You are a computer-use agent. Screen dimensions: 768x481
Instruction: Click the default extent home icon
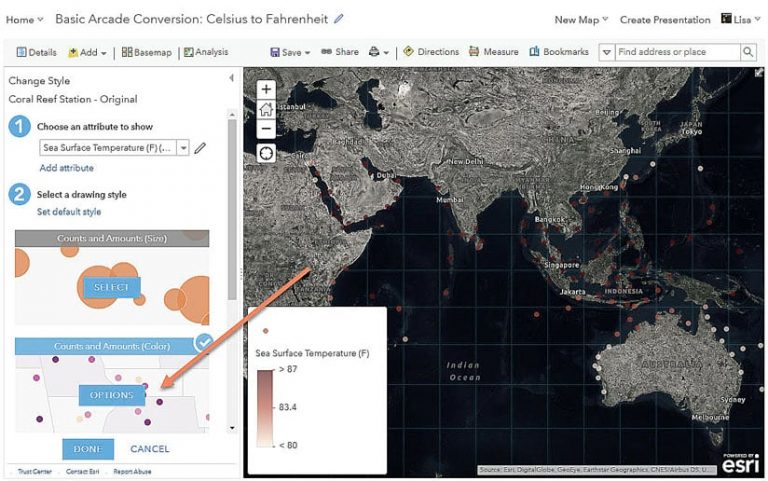click(266, 109)
